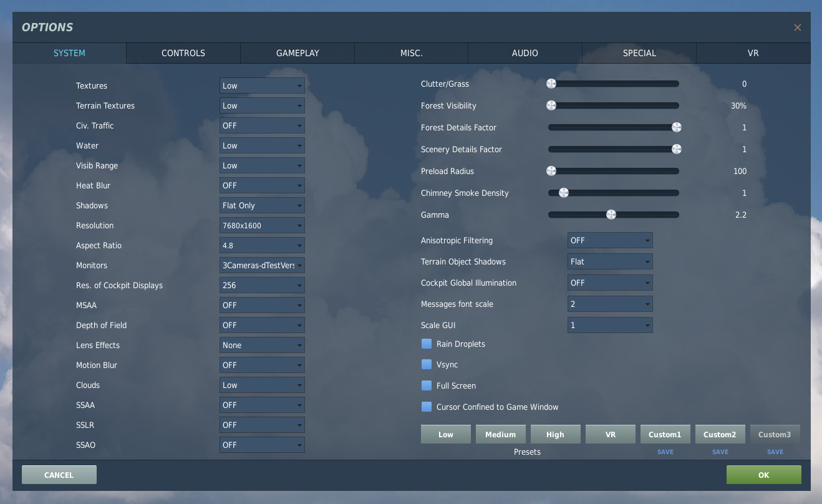The image size is (822, 504).
Task: Open the Anisotropic Filtering dropdown
Action: coord(610,240)
